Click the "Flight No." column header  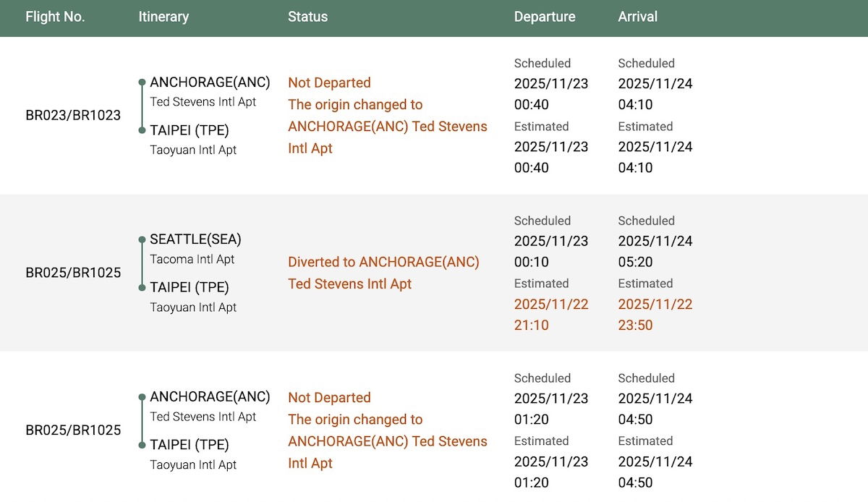click(x=55, y=17)
